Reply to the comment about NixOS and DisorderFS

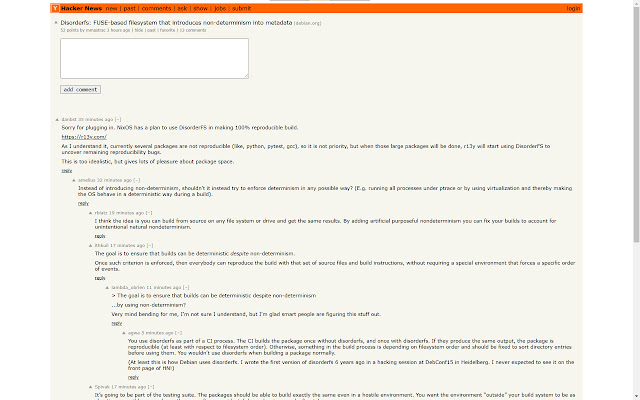coord(67,171)
